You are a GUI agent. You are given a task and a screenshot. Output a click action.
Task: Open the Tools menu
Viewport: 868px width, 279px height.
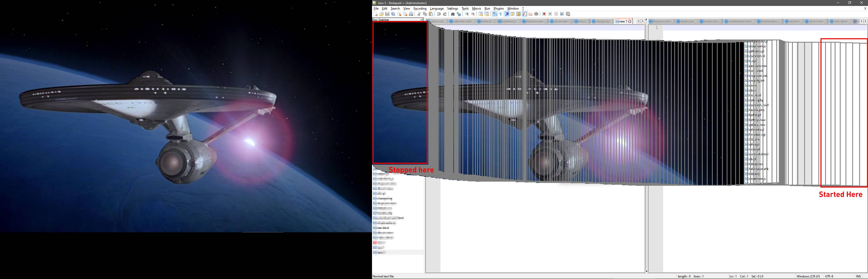click(x=465, y=9)
